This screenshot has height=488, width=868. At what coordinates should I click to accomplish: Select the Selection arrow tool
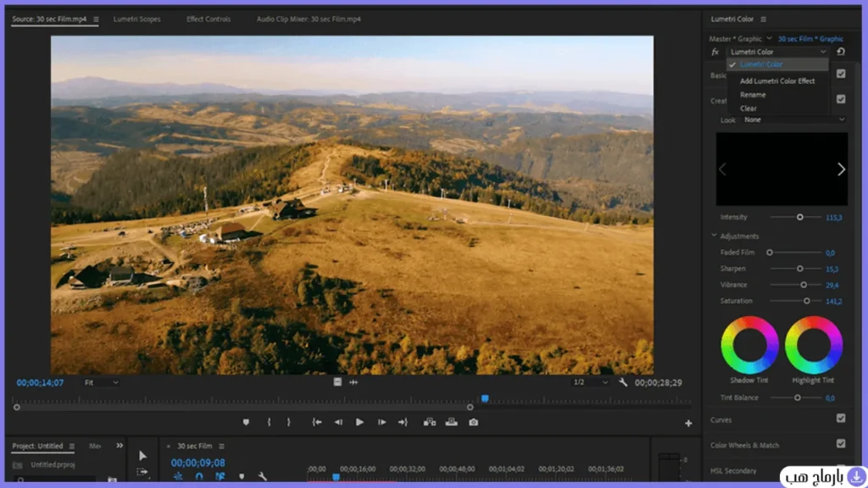[142, 456]
